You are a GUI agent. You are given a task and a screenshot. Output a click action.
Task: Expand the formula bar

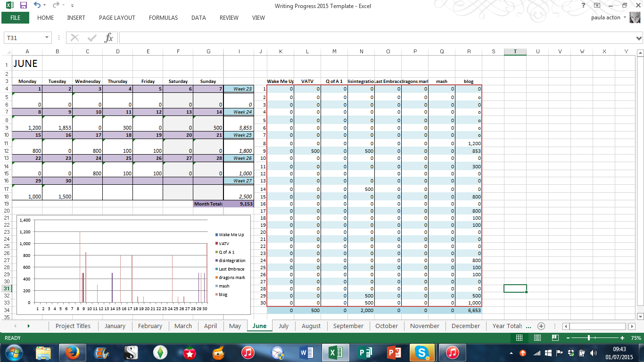point(639,38)
